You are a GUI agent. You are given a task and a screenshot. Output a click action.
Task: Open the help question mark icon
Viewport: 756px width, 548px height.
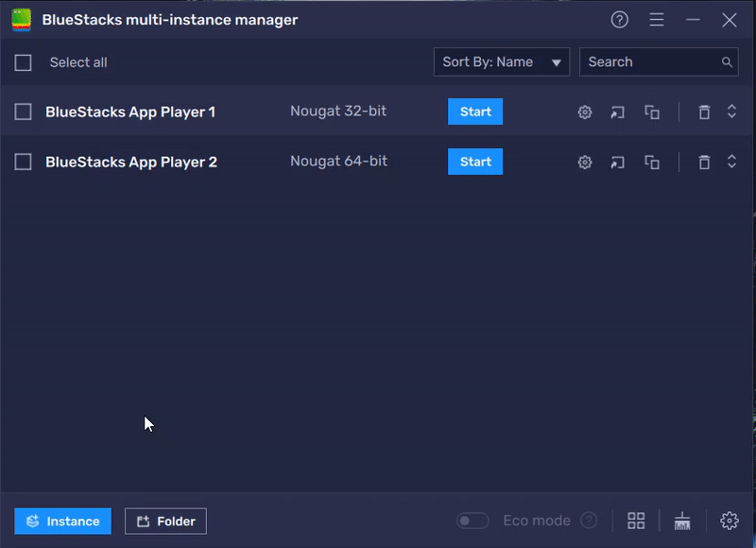[x=619, y=19]
